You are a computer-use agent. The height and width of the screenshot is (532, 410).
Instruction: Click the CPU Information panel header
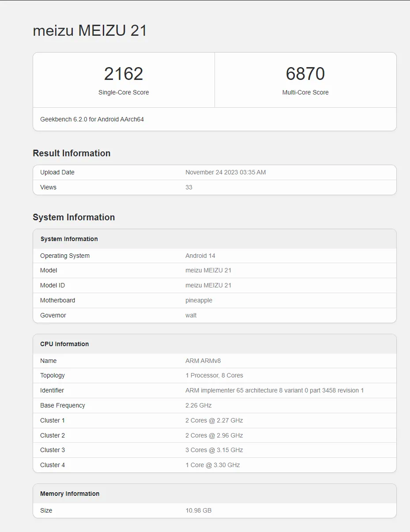(x=64, y=344)
